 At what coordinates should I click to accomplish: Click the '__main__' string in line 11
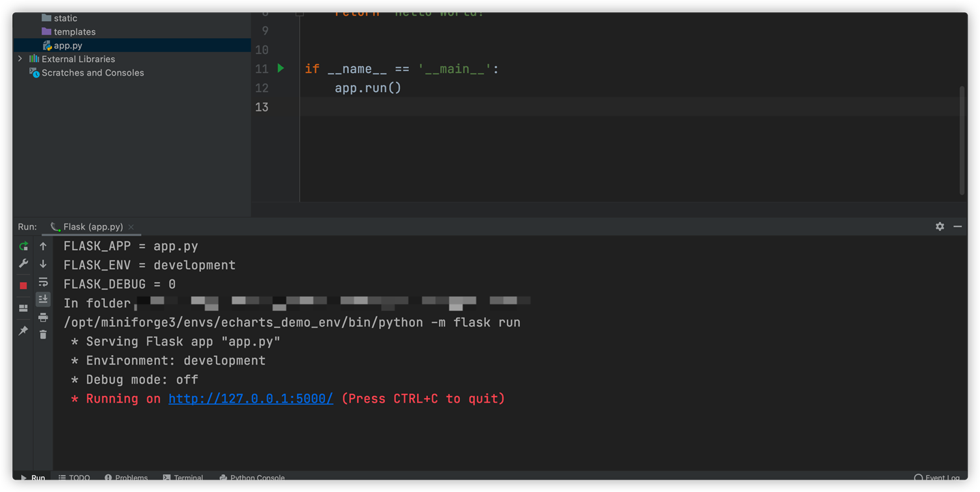click(454, 69)
